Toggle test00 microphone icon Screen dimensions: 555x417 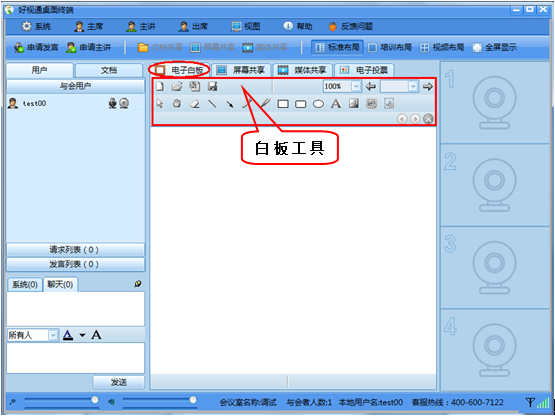(x=113, y=103)
